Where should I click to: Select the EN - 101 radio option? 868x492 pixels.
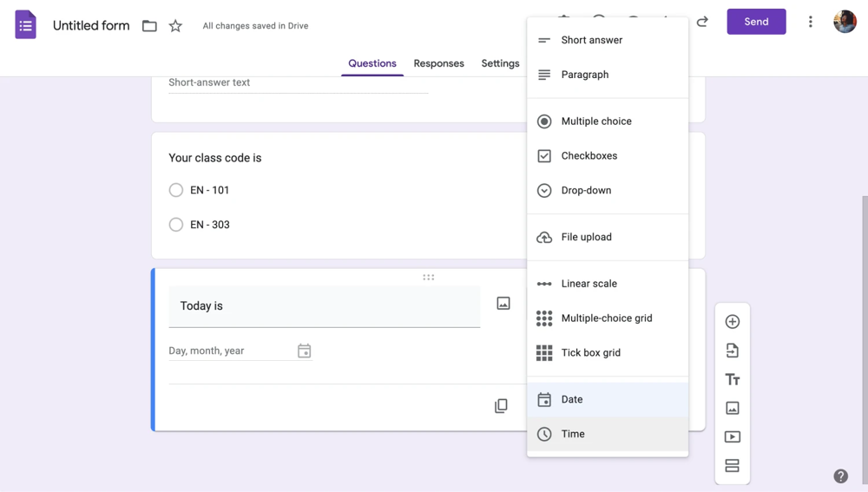(x=176, y=190)
